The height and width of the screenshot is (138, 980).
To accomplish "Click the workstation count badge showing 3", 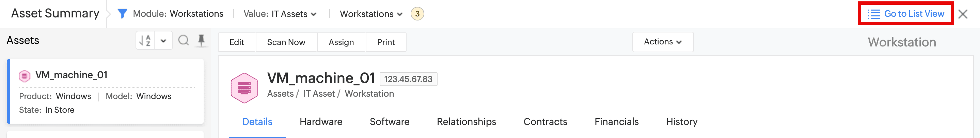I will pyautogui.click(x=417, y=14).
